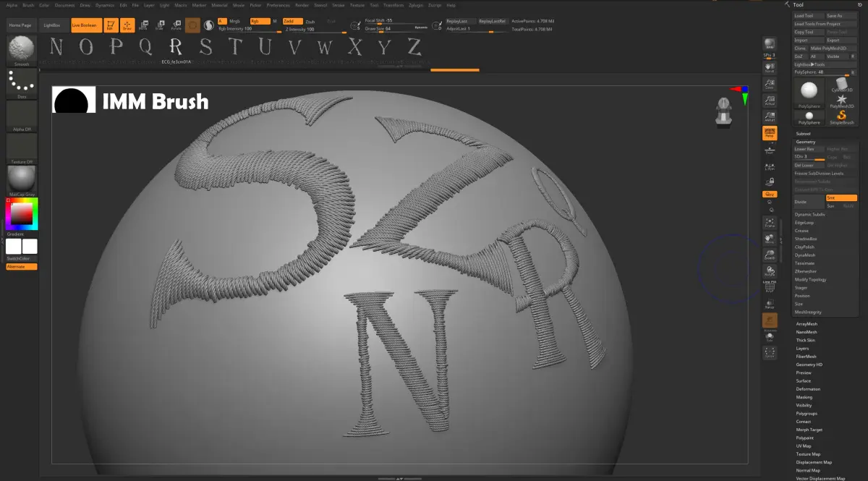Open the Preferences menu

(278, 5)
